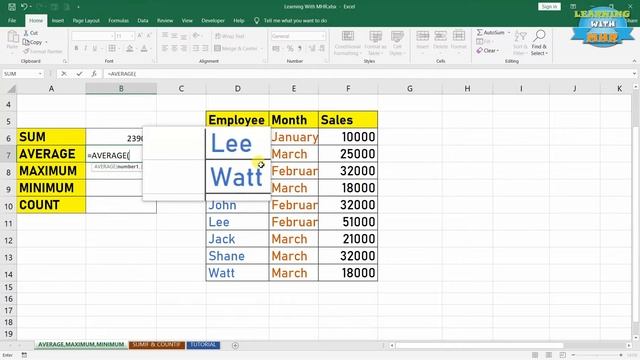Switch to the Formulas tab
The image size is (640, 360).
coord(118,20)
